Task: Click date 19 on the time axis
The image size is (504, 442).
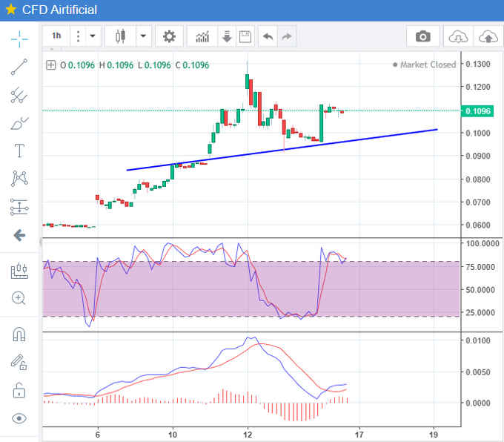Action: click(434, 435)
